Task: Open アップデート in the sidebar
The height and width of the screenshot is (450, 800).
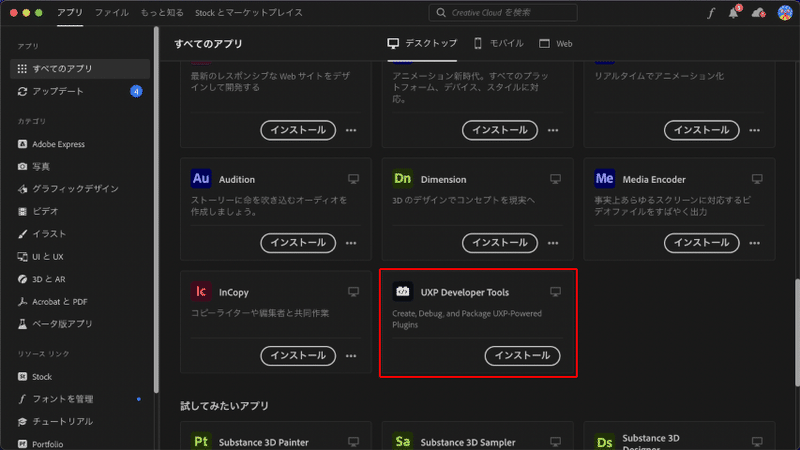Action: pyautogui.click(x=80, y=91)
